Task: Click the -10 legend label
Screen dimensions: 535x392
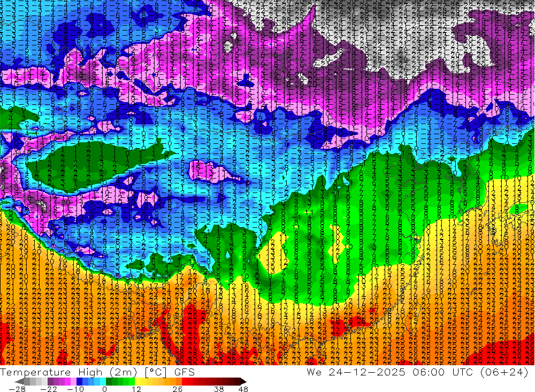Action: click(76, 389)
